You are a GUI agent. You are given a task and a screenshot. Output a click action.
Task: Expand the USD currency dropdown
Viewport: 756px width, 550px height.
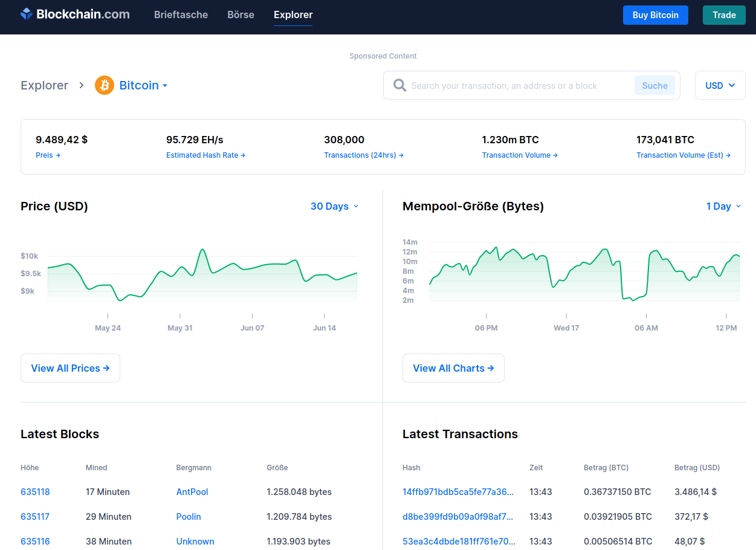(720, 85)
